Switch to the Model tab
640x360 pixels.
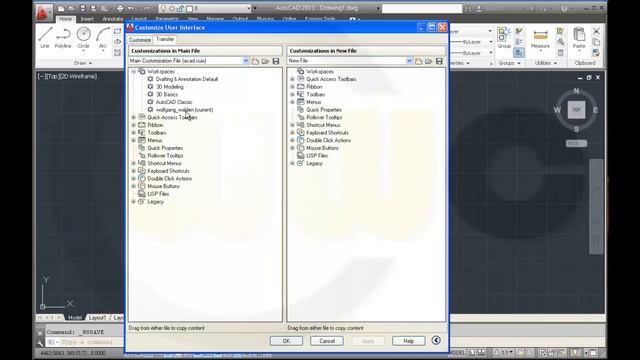click(x=75, y=317)
